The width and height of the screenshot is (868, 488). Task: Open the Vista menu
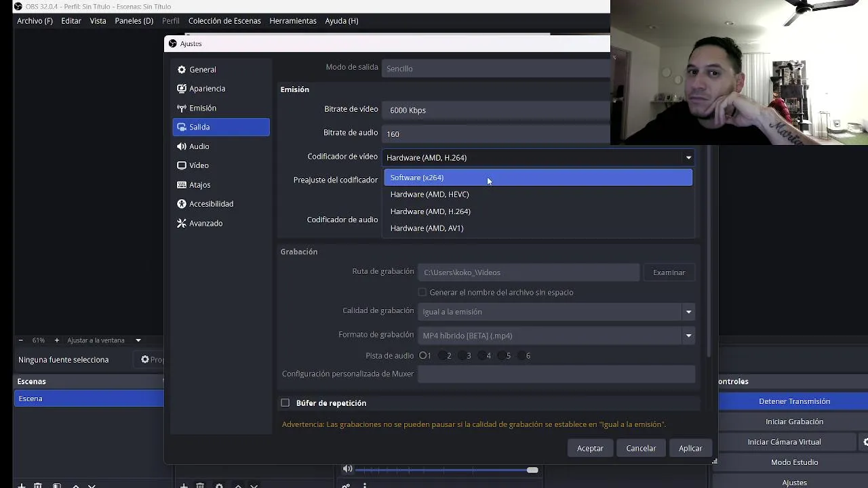click(x=98, y=21)
